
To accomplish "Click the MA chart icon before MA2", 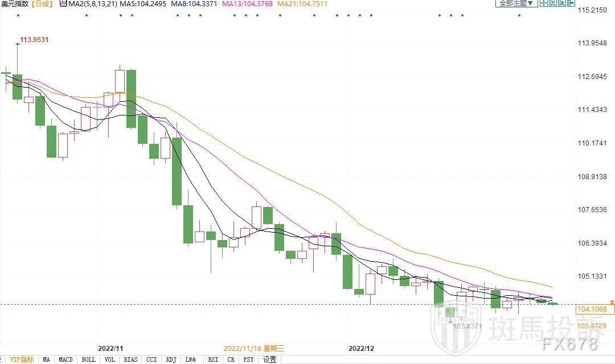I will point(63,4).
